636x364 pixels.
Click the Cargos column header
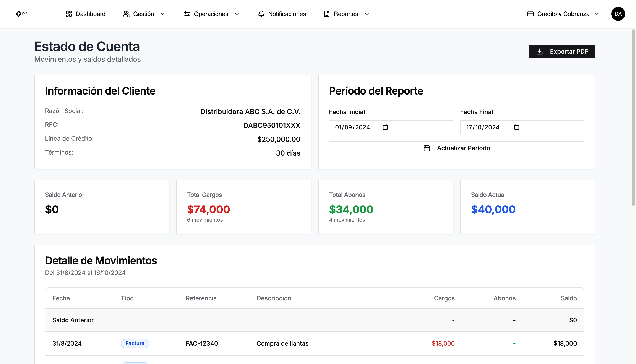click(x=444, y=298)
